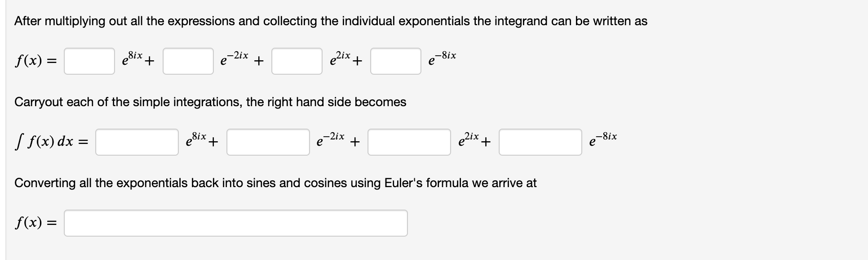This screenshot has width=868, height=260.
Task: Click the coefficient field before e^2ix in f(x)
Action: 296,62
